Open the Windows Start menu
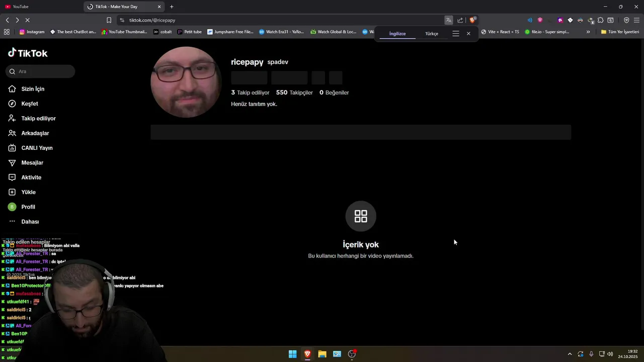644x362 pixels. 292,354
